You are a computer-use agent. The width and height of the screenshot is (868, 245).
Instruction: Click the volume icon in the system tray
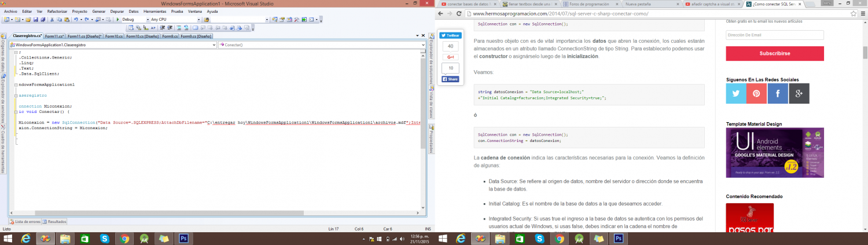(x=402, y=239)
